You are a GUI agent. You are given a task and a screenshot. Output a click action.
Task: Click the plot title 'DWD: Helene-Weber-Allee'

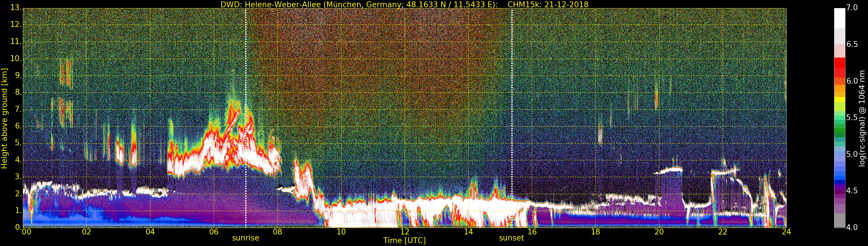point(271,4)
